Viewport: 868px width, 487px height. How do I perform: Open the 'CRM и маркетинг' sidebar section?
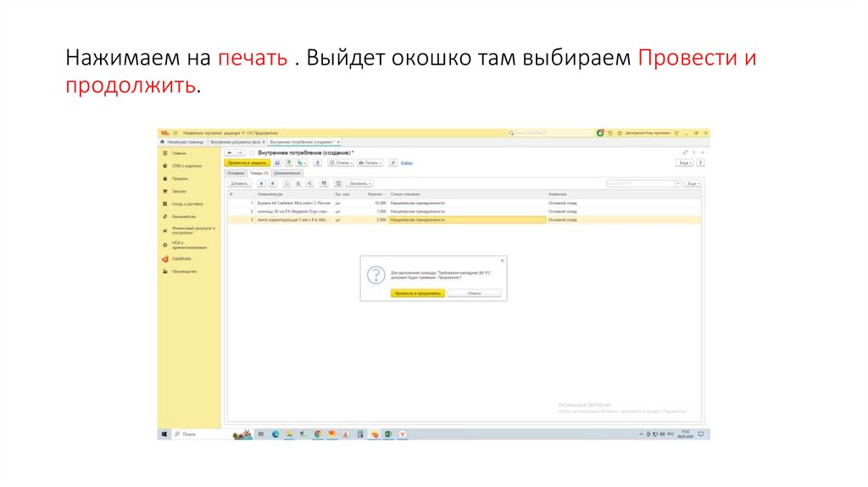point(186,166)
